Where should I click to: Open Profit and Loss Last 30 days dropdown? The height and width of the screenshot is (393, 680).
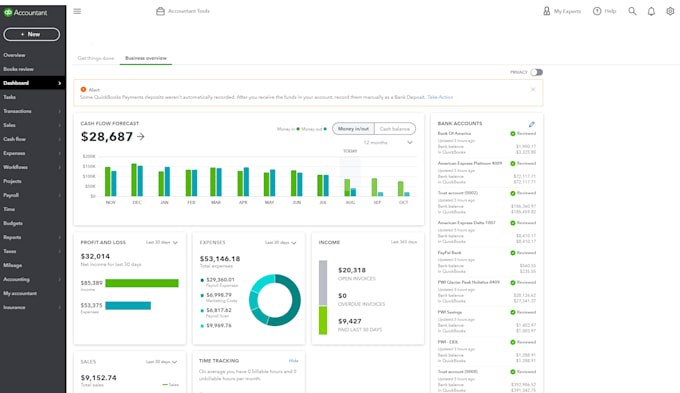162,242
